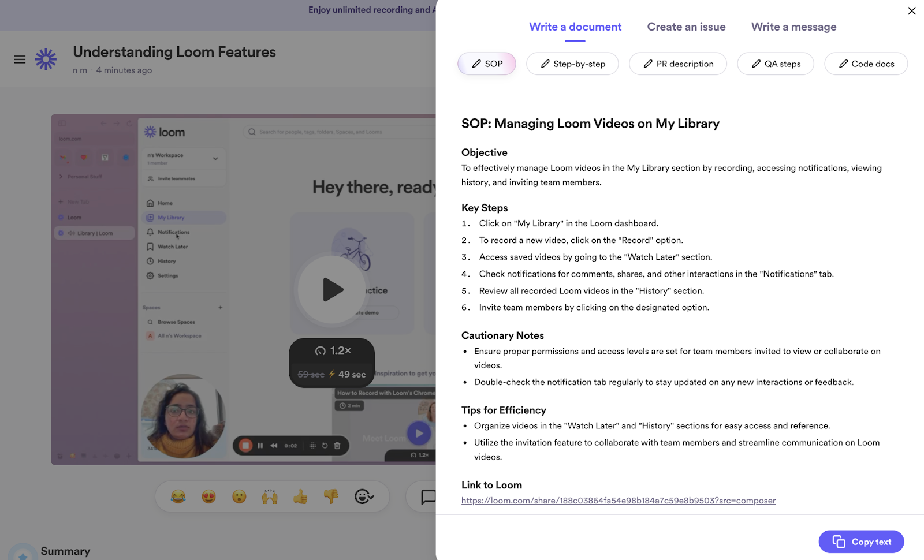This screenshot has height=560, width=924.
Task: Copy the generated SOP text
Action: (861, 542)
